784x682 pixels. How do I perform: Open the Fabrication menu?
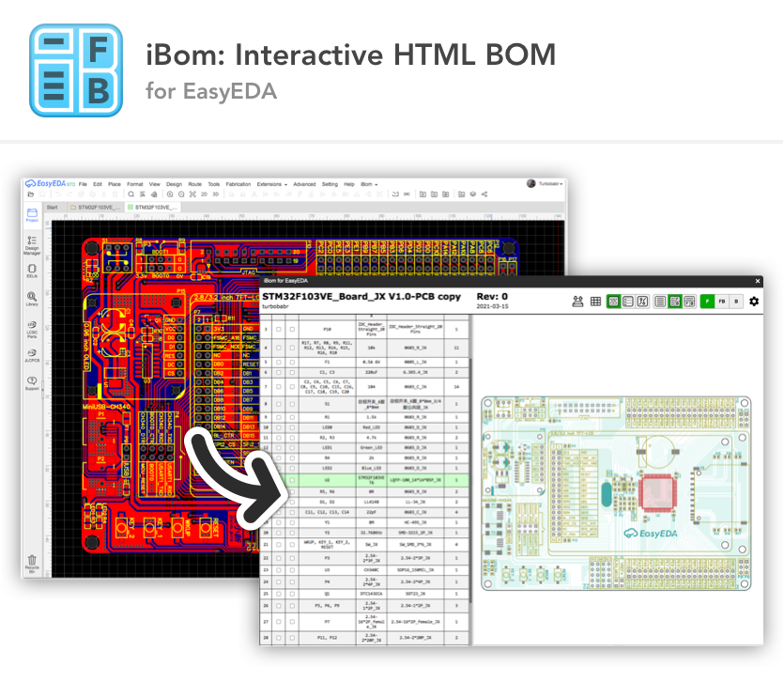[238, 184]
